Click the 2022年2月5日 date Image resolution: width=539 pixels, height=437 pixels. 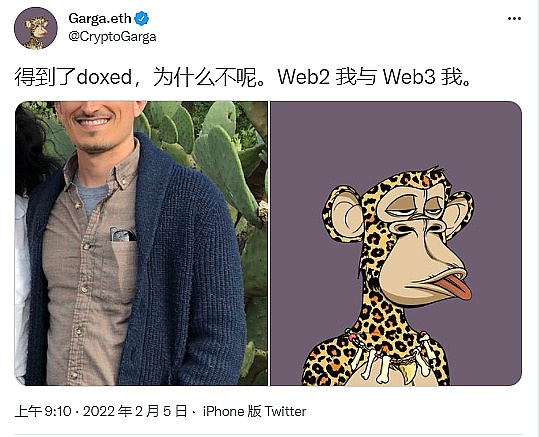(x=135, y=411)
